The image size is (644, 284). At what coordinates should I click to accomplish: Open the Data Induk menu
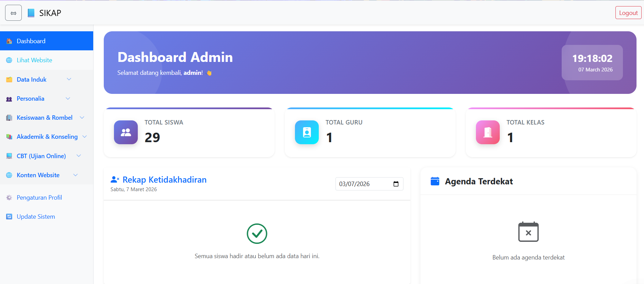32,79
